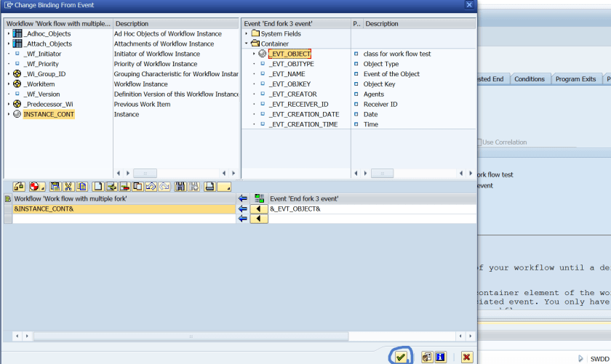
Task: Click the copy-to-clipboard save icon
Action: [x=55, y=187]
